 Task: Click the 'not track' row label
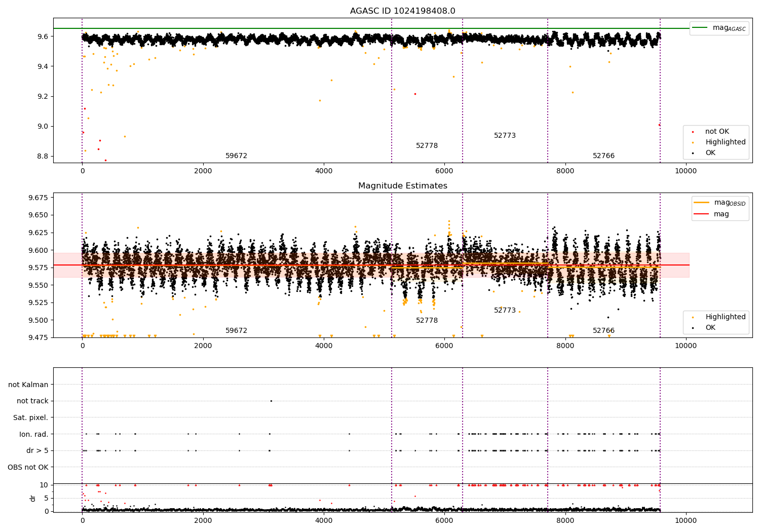32,401
